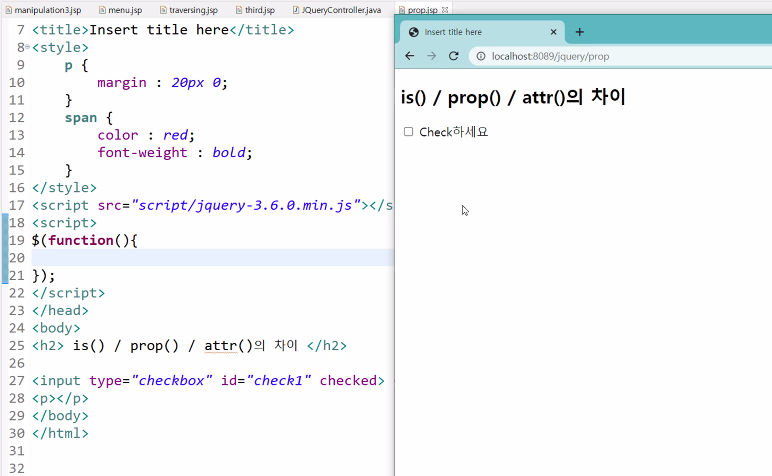View site information icon in address bar

click(481, 56)
